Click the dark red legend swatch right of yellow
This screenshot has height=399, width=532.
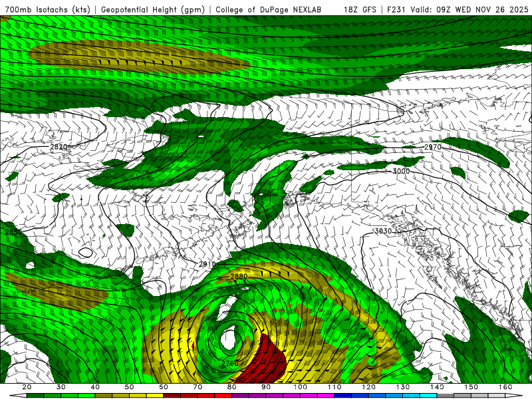pos(172,396)
